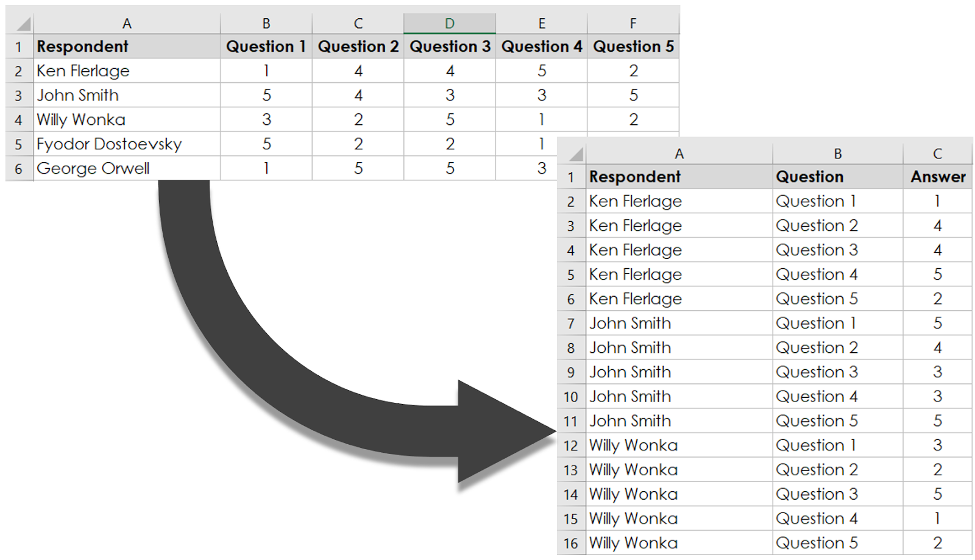This screenshot has height=560, width=975.
Task: Click select-all corner in tall table
Action: point(572,154)
